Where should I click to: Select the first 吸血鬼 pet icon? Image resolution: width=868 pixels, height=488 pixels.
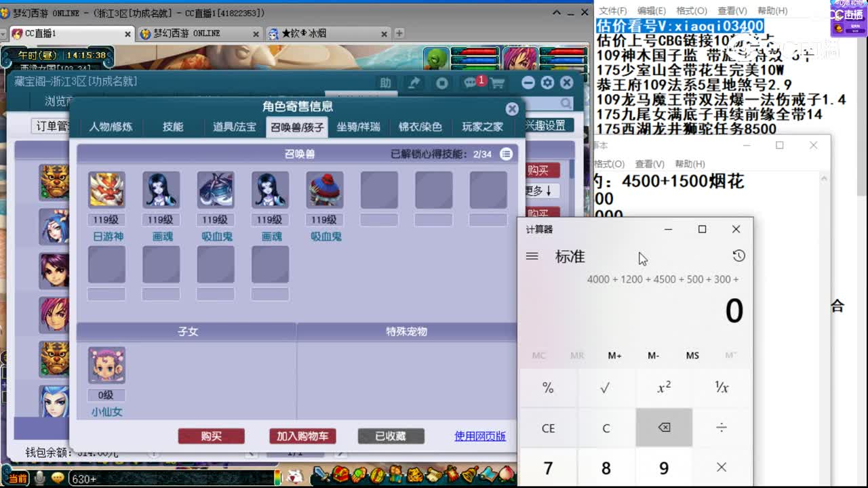(216, 189)
